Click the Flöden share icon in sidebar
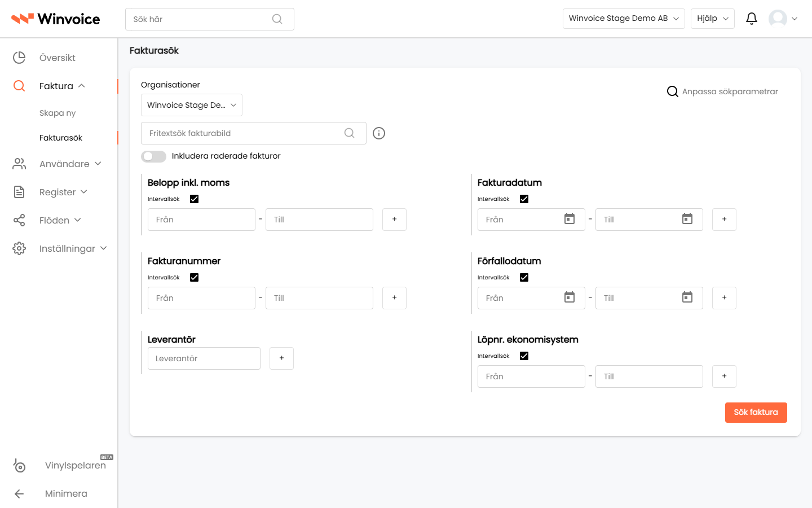 (19, 220)
